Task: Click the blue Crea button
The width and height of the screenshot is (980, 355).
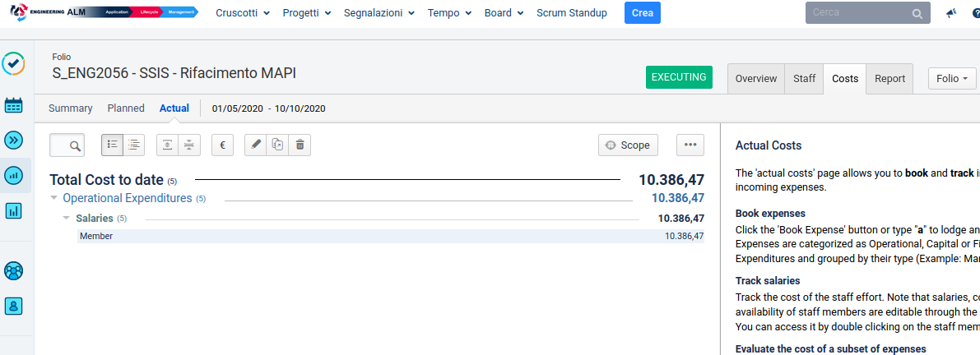Action: (x=642, y=13)
